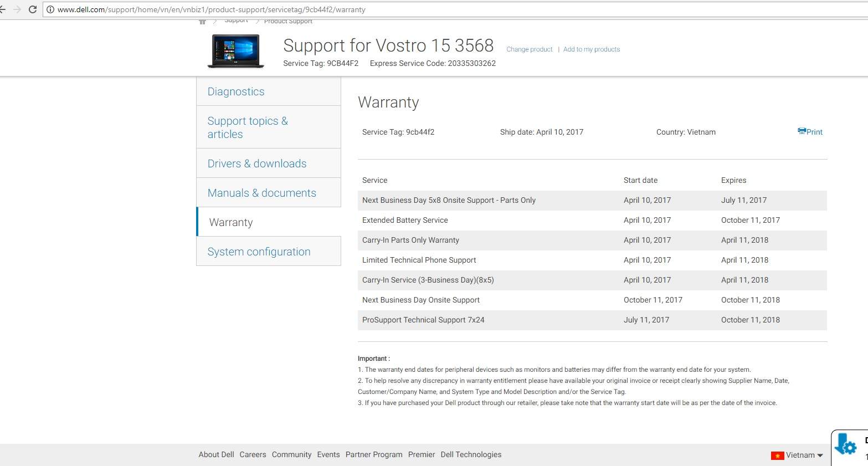Click the Change product link

(530, 49)
